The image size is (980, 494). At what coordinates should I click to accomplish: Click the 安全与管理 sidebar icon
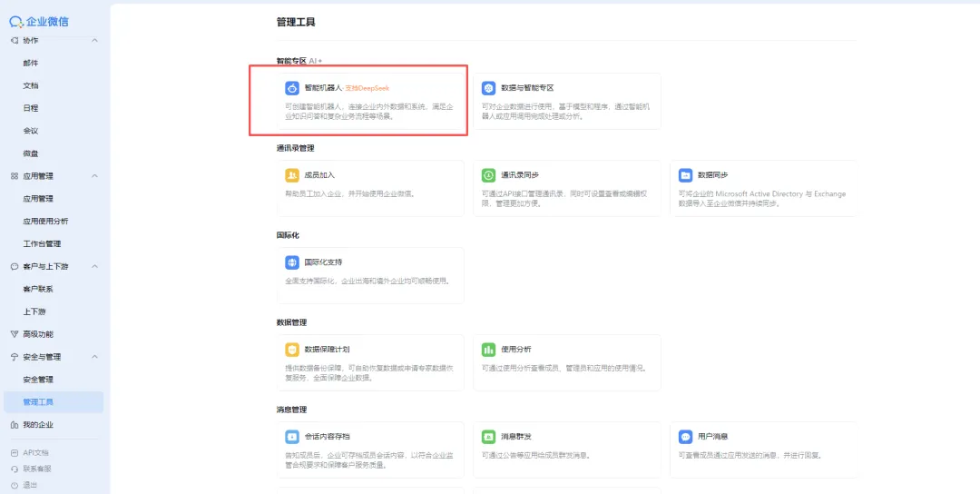click(15, 357)
